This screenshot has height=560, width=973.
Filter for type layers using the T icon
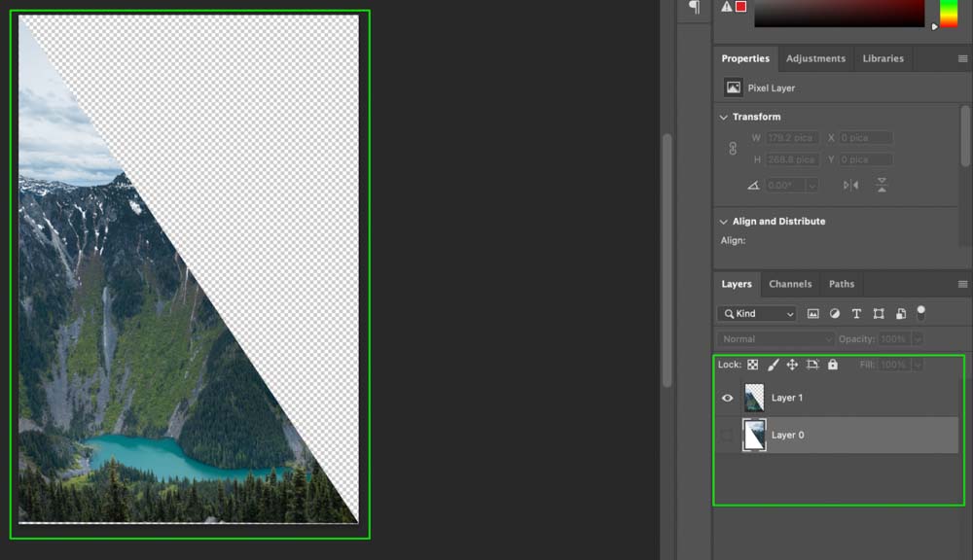856,313
